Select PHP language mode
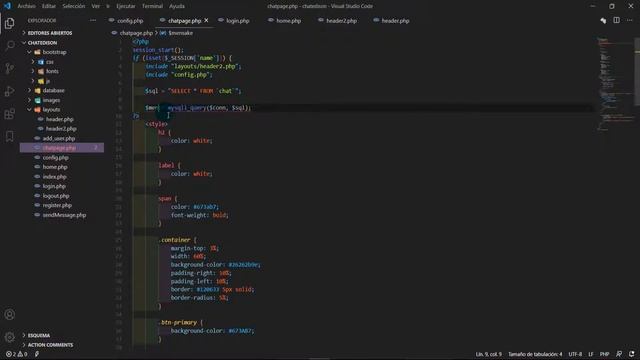The height and width of the screenshot is (360, 640). pos(604,354)
